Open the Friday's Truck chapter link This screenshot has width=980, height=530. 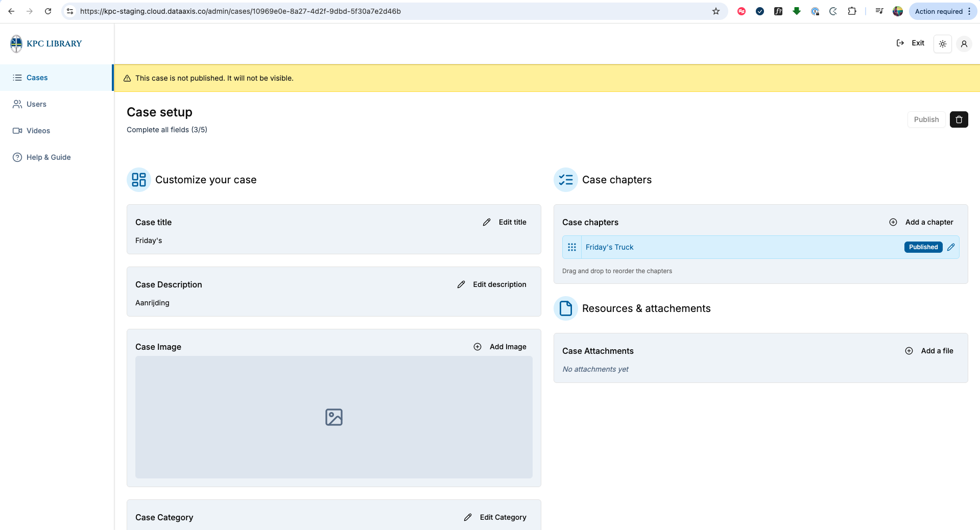(x=609, y=247)
